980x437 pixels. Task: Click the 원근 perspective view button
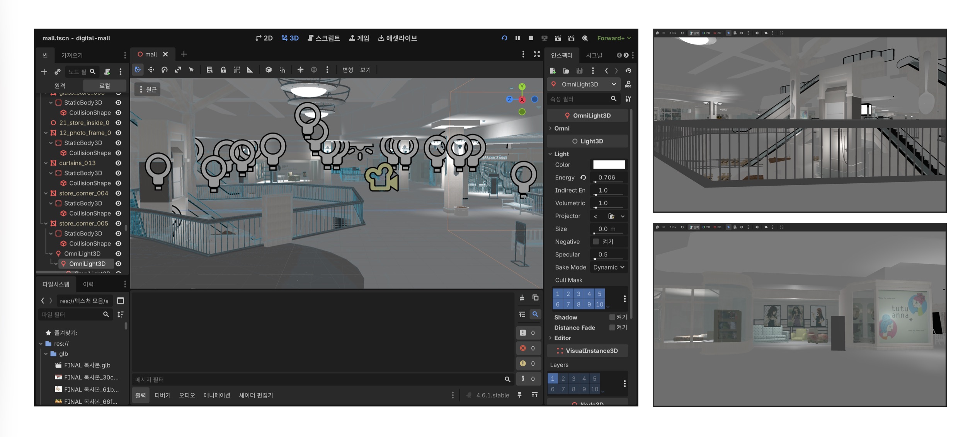click(x=148, y=90)
